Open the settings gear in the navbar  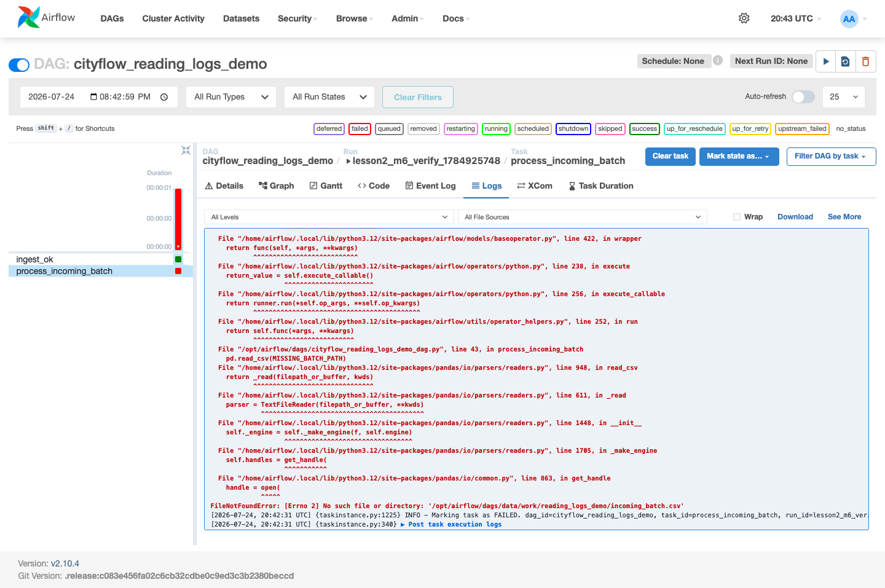pos(744,18)
